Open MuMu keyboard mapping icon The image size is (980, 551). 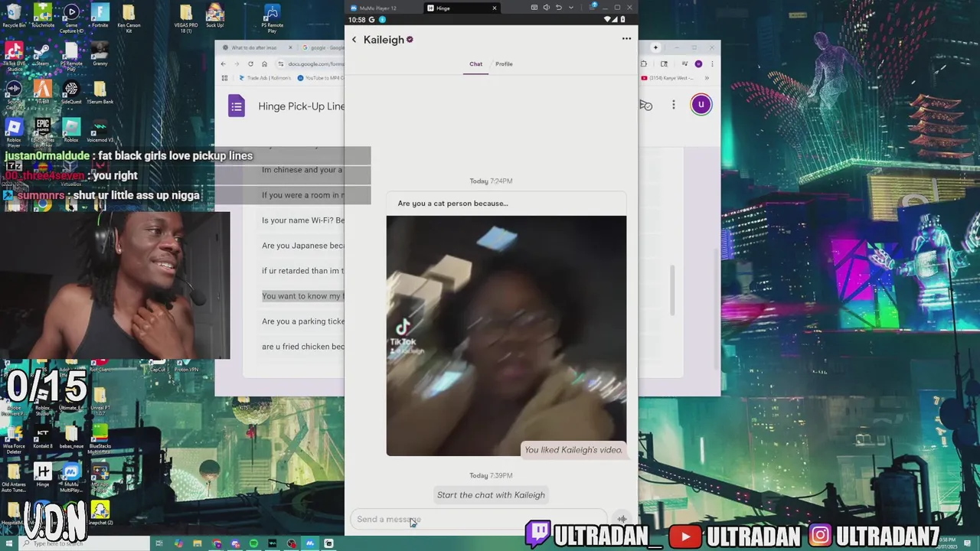tap(534, 8)
